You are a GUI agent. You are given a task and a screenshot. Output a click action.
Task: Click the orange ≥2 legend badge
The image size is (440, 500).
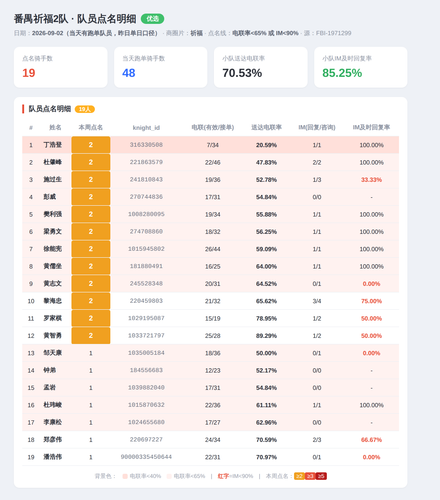click(299, 476)
